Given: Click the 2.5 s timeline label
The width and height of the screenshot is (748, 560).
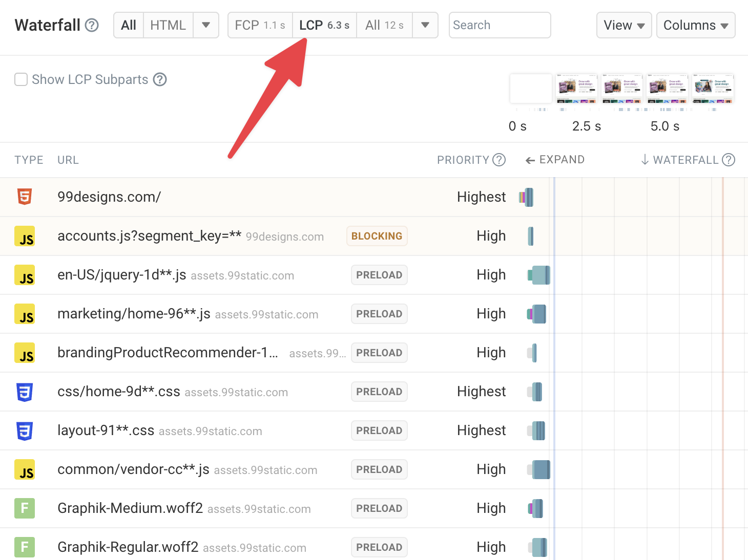Looking at the screenshot, I should pos(587,126).
